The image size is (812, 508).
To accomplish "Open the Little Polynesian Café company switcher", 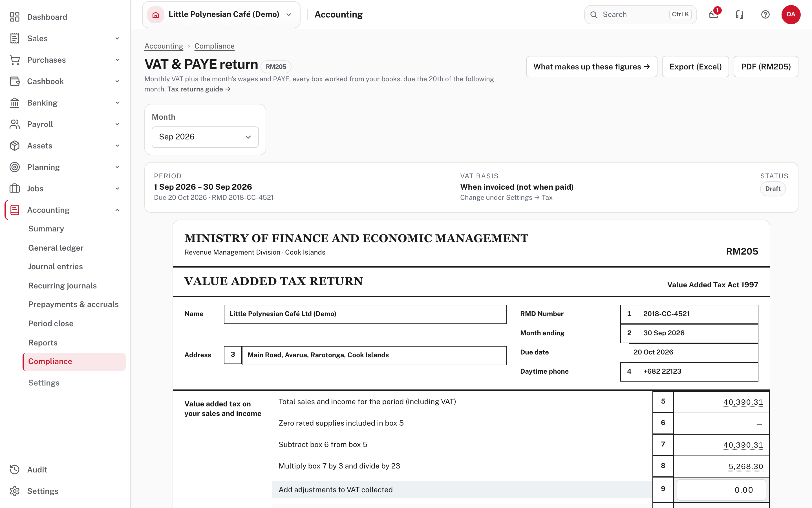I will tap(221, 14).
